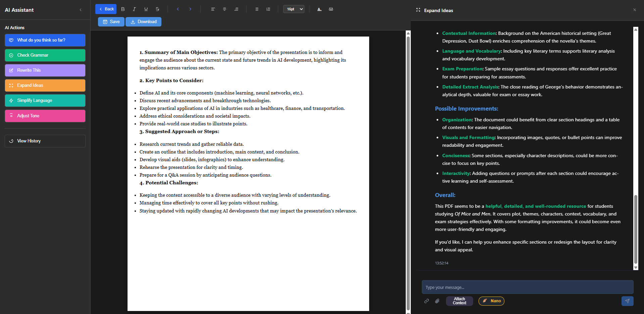Apply strikethrough to text
This screenshot has height=314, width=644.
click(x=157, y=9)
